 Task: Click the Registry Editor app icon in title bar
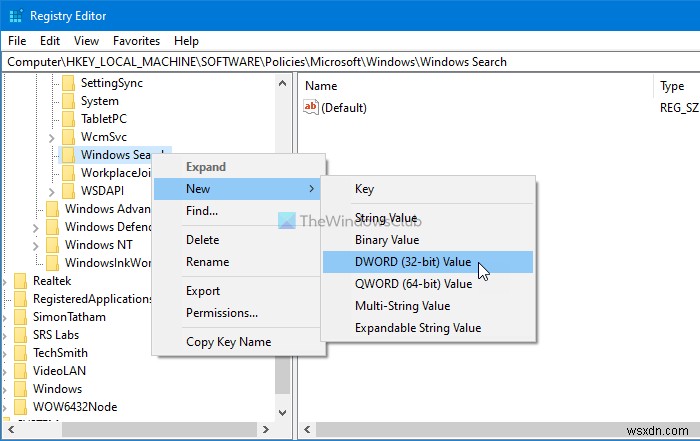point(15,15)
